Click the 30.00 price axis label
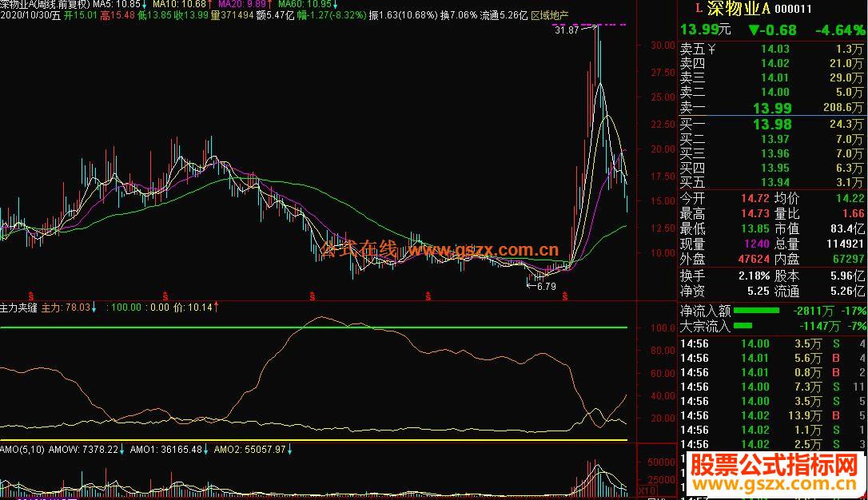The image size is (868, 500). point(663,46)
